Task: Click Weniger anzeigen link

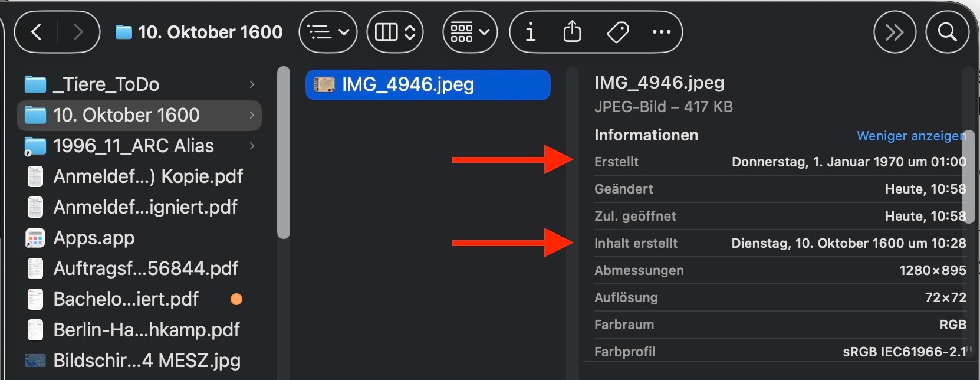Action: pyautogui.click(x=911, y=136)
